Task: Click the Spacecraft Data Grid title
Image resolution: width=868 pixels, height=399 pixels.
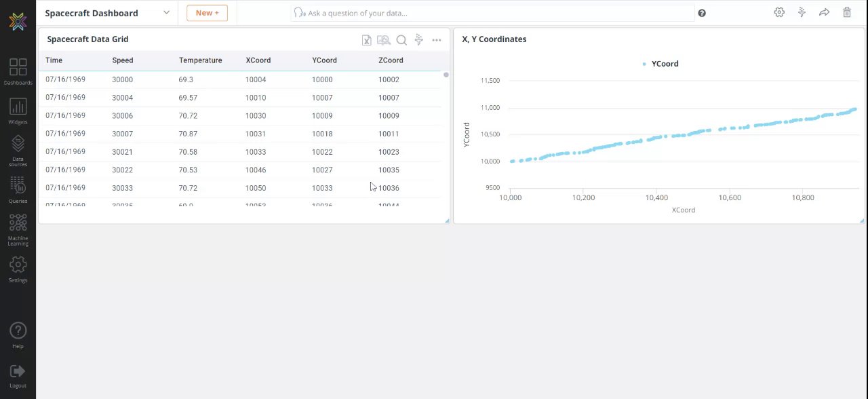Action: point(87,39)
